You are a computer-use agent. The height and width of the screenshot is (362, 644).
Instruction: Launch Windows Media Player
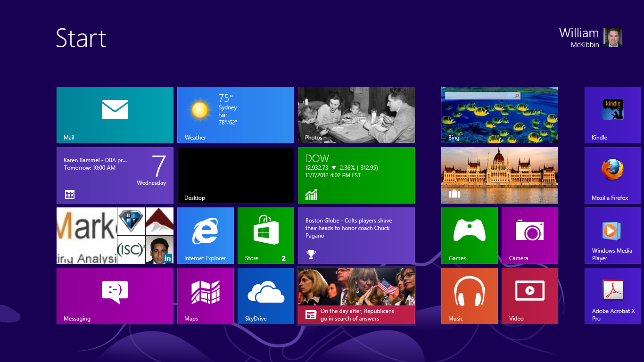pyautogui.click(x=612, y=235)
